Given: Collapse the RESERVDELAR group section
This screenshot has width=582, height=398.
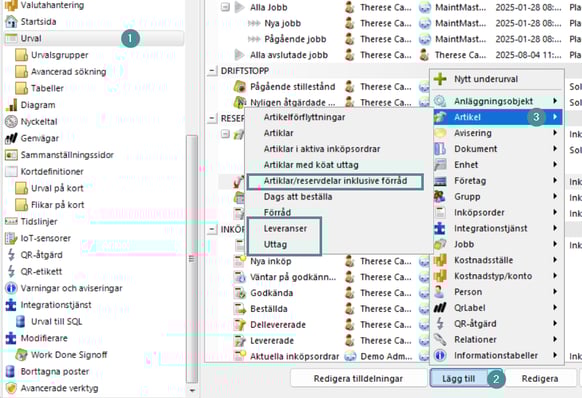Looking at the screenshot, I should 212,118.
